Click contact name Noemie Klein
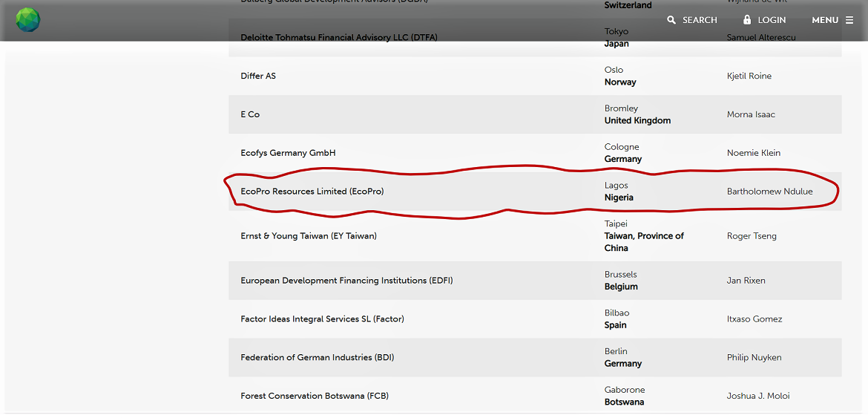868x418 pixels. [754, 153]
